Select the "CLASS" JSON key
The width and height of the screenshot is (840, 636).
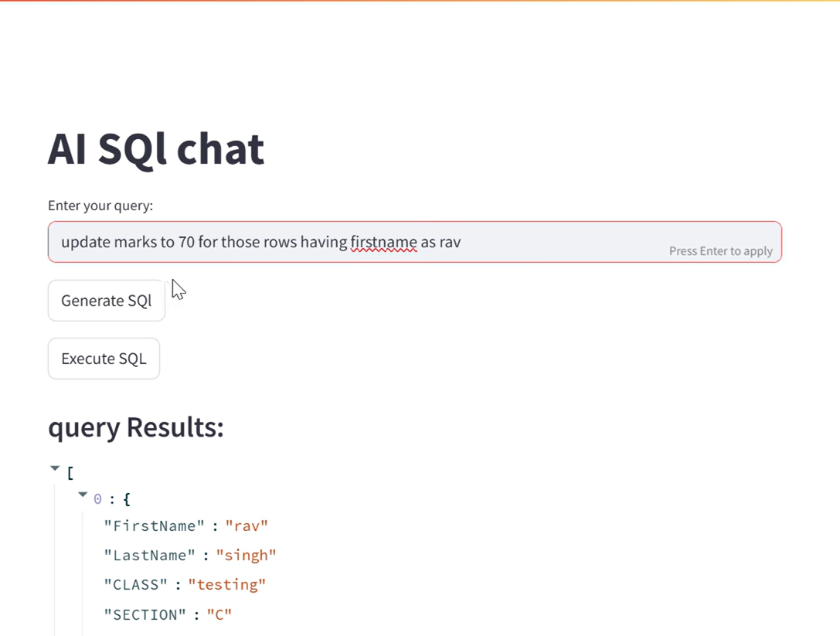(136, 585)
